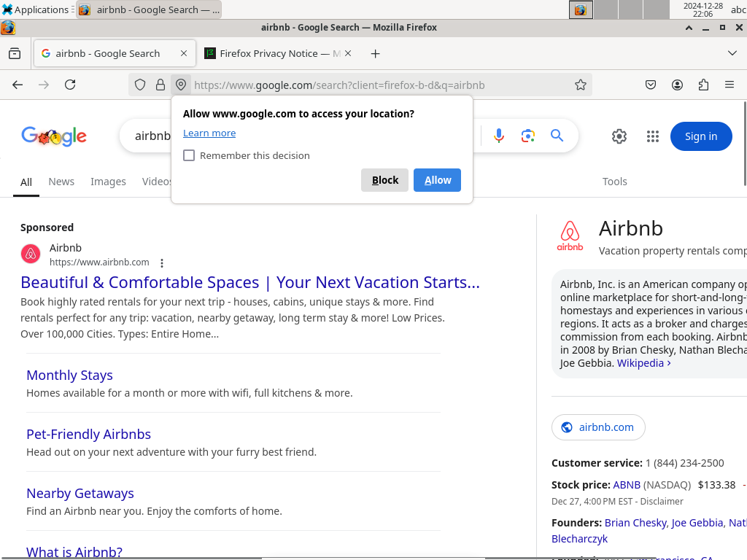Open the Tools search options

[x=614, y=182]
